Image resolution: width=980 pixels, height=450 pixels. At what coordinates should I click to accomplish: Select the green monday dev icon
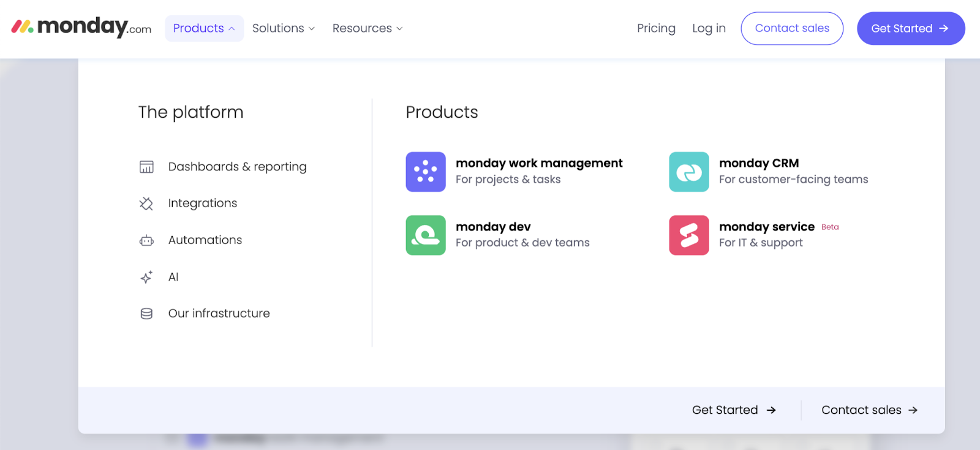tap(425, 235)
